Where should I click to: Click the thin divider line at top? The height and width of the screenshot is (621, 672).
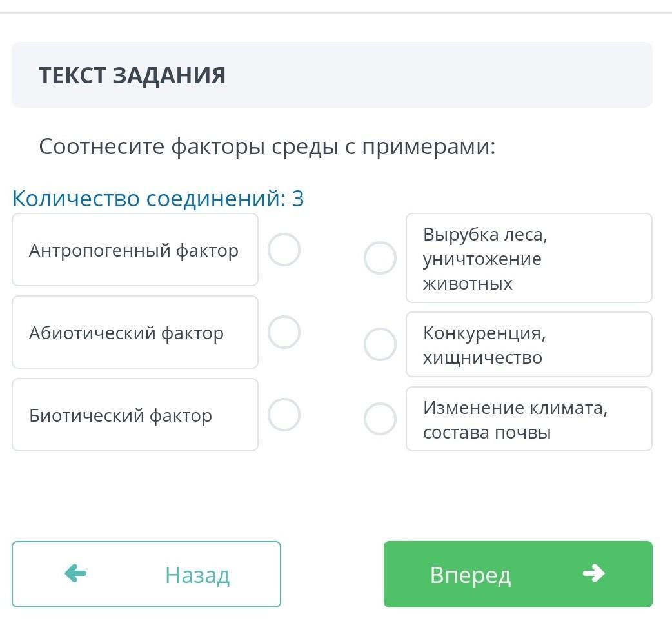(336, 13)
